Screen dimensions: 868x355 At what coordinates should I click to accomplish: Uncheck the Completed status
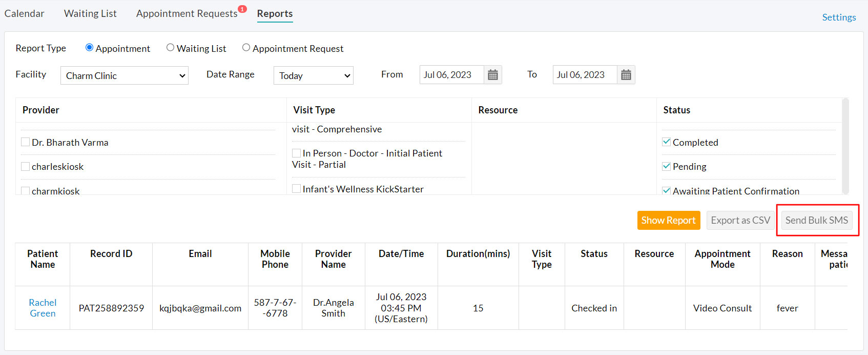[667, 142]
